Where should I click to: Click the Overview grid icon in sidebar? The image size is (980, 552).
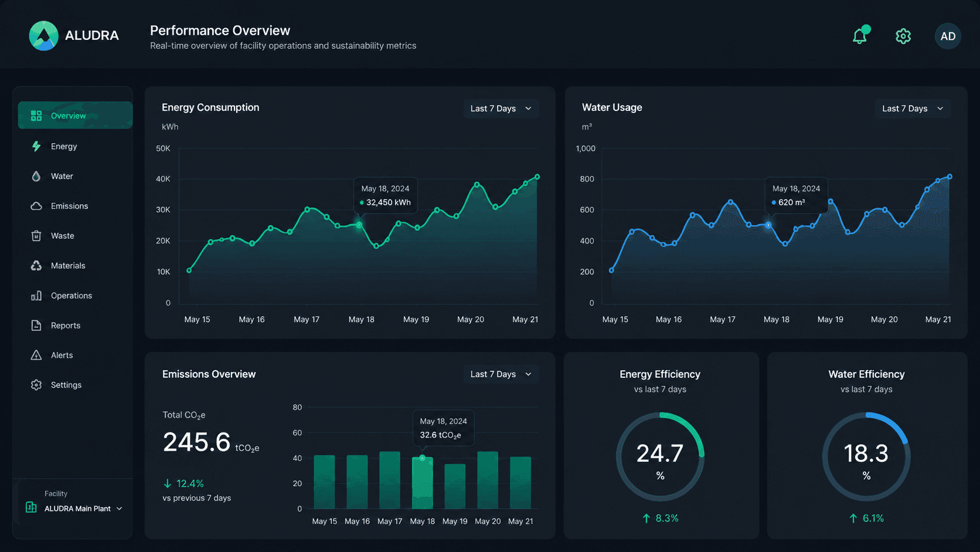pyautogui.click(x=36, y=116)
